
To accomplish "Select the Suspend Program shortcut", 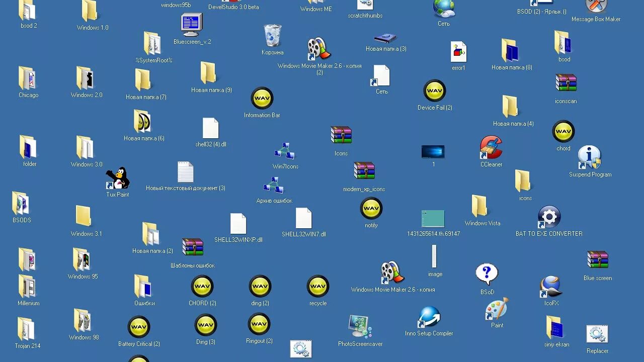I will 590,158.
